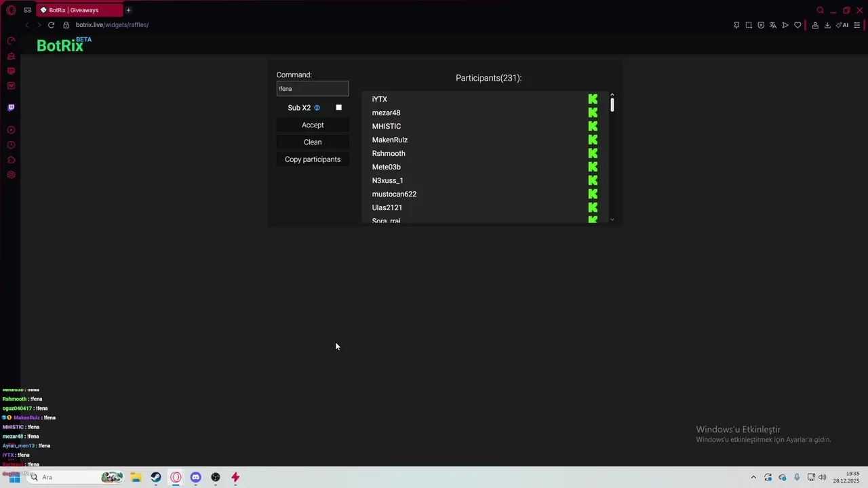Click Kick icon beside mustocan622
Screen dimensions: 868x488
point(593,194)
